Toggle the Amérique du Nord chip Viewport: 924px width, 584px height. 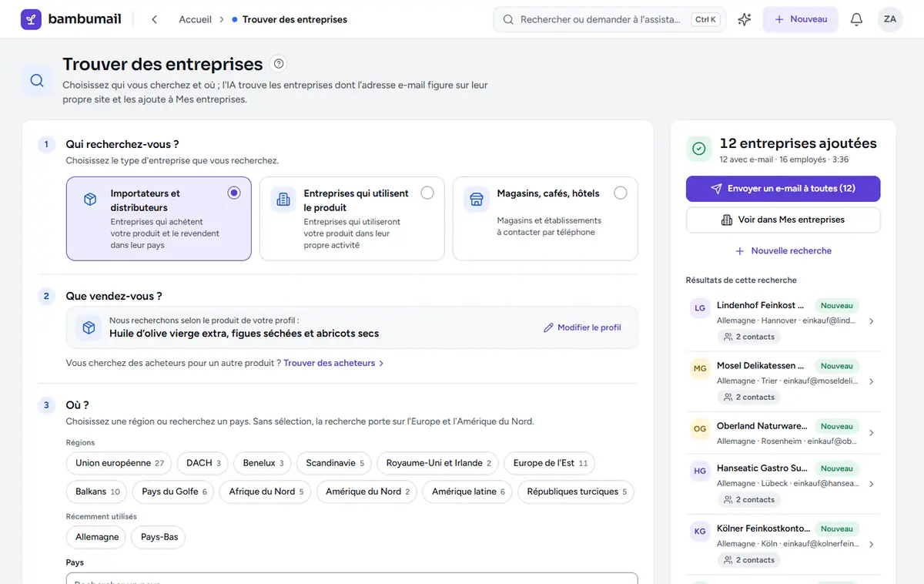[367, 492]
